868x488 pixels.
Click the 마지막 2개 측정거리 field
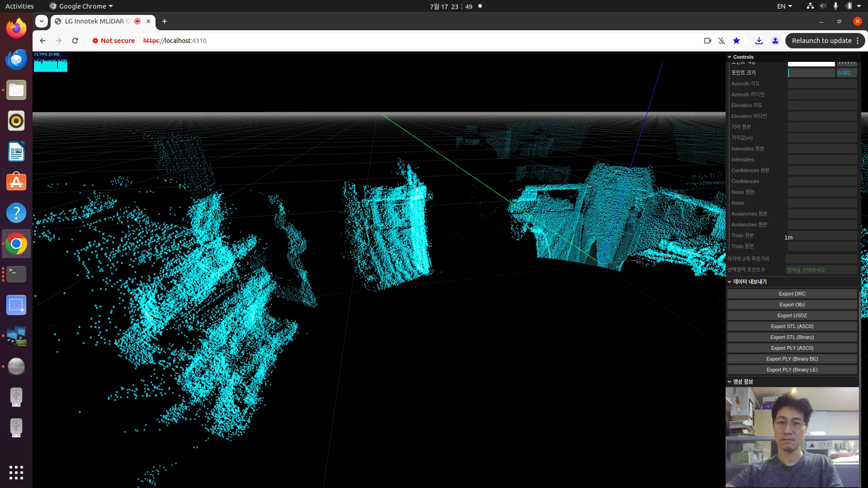[x=821, y=259]
